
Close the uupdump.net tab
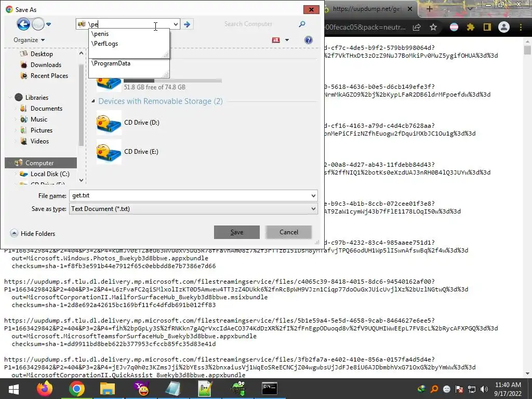[410, 9]
